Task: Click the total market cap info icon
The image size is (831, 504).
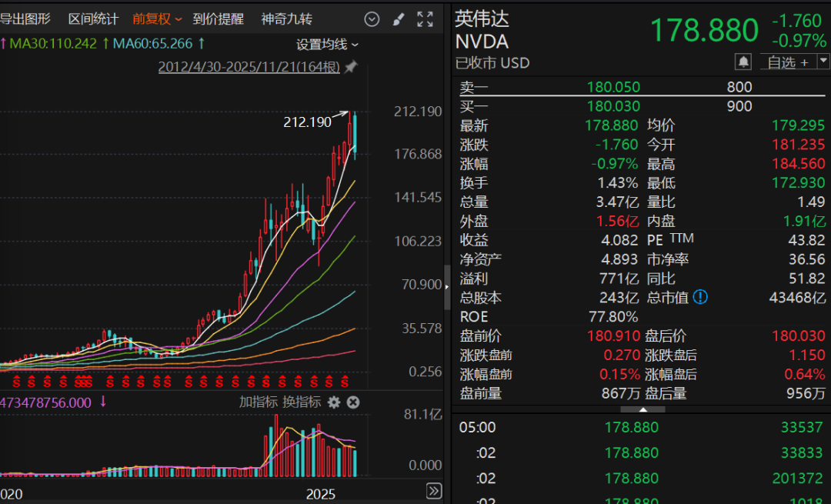Action: pos(700,298)
